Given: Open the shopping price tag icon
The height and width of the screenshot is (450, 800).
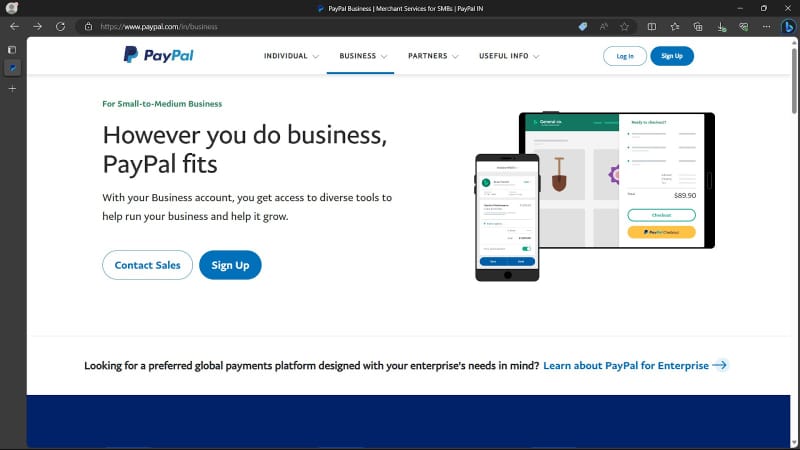Looking at the screenshot, I should point(583,27).
